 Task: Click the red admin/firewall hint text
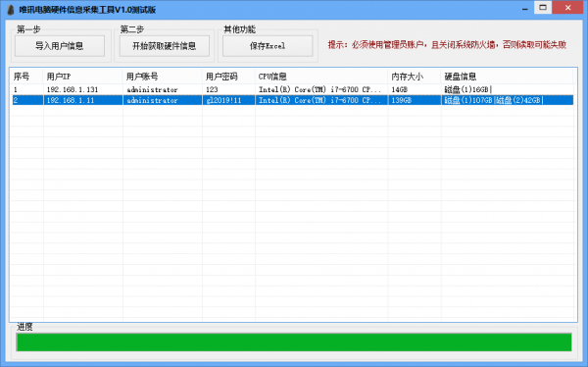point(447,45)
